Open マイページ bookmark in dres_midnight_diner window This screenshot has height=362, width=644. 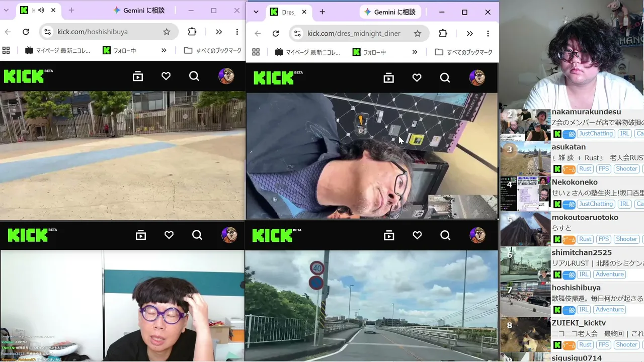[x=307, y=52]
